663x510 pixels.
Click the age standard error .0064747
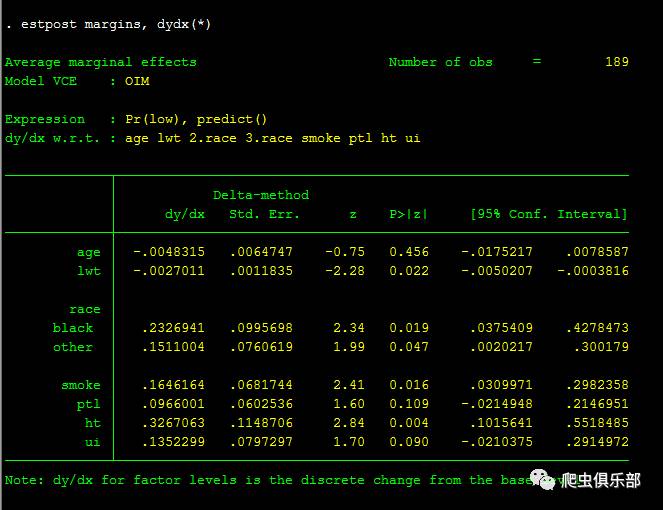tap(261, 252)
